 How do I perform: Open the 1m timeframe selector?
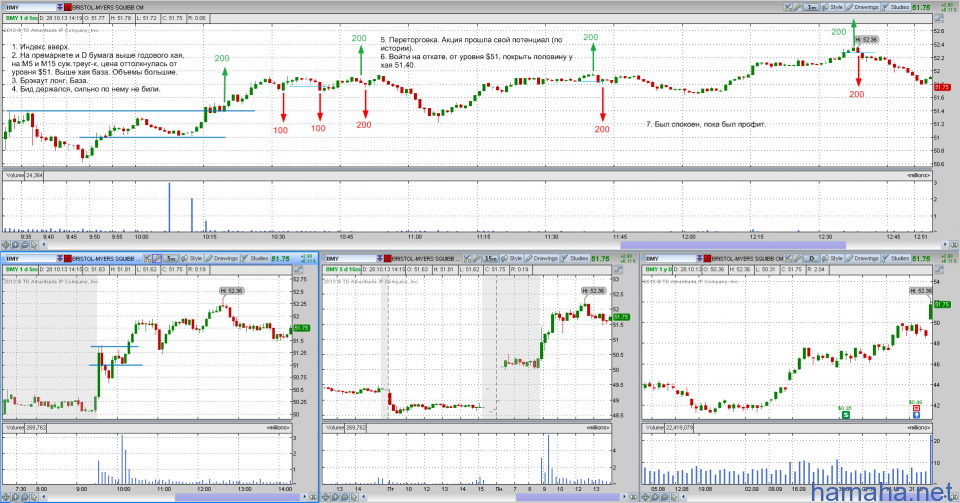click(x=812, y=7)
